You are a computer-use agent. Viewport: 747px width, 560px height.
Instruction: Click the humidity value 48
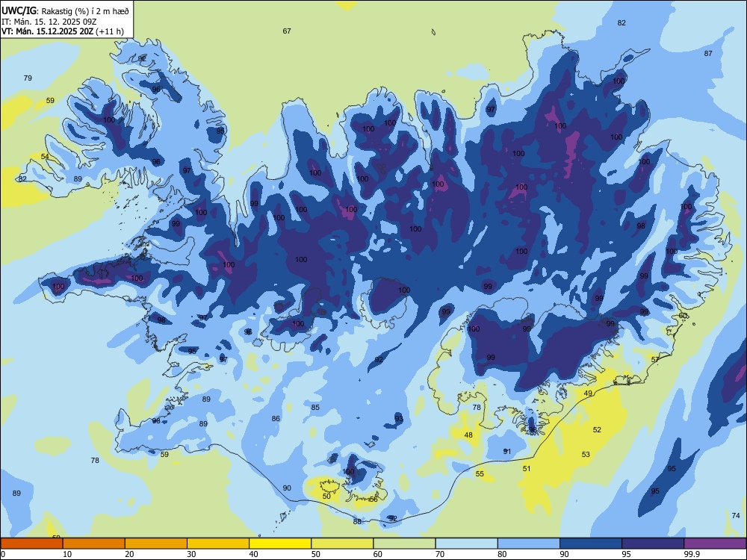pyautogui.click(x=469, y=435)
